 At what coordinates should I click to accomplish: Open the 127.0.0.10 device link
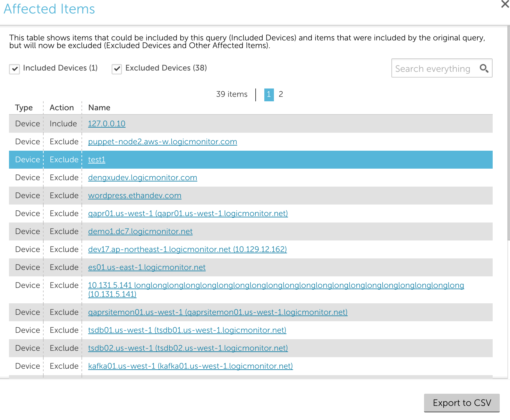pyautogui.click(x=106, y=124)
